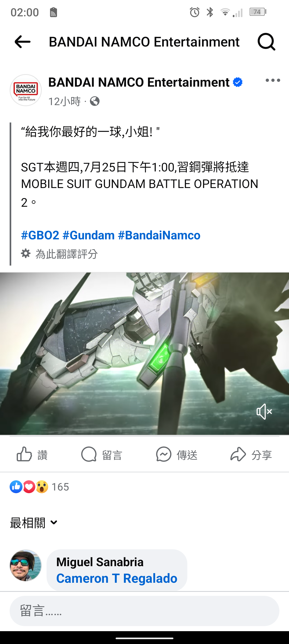Open the #Gundam hashtag link
The height and width of the screenshot is (644, 289).
[89, 235]
